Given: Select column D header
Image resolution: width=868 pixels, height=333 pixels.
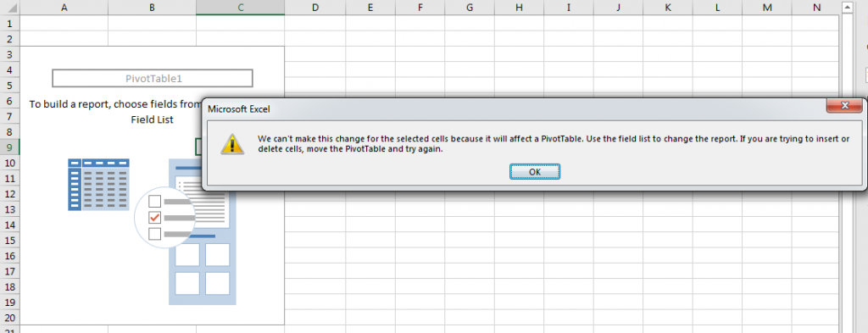Looking at the screenshot, I should point(315,7).
